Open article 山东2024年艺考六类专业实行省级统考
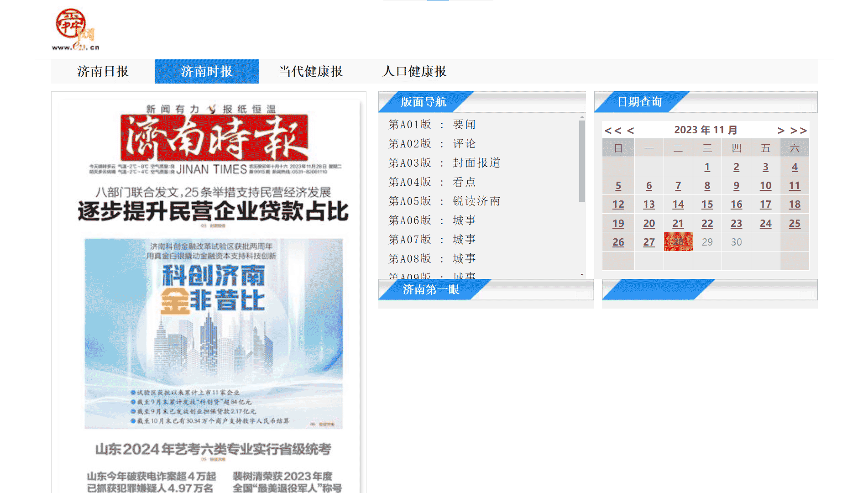 tap(213, 449)
